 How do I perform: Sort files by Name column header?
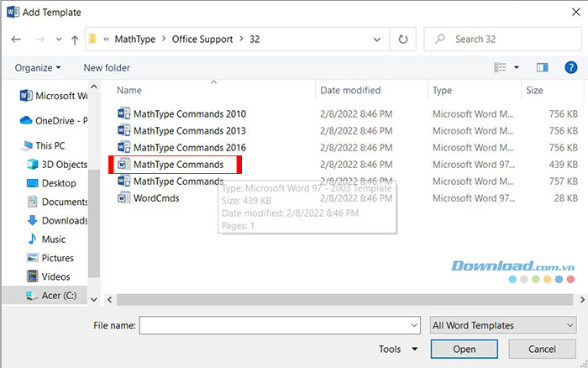click(129, 90)
